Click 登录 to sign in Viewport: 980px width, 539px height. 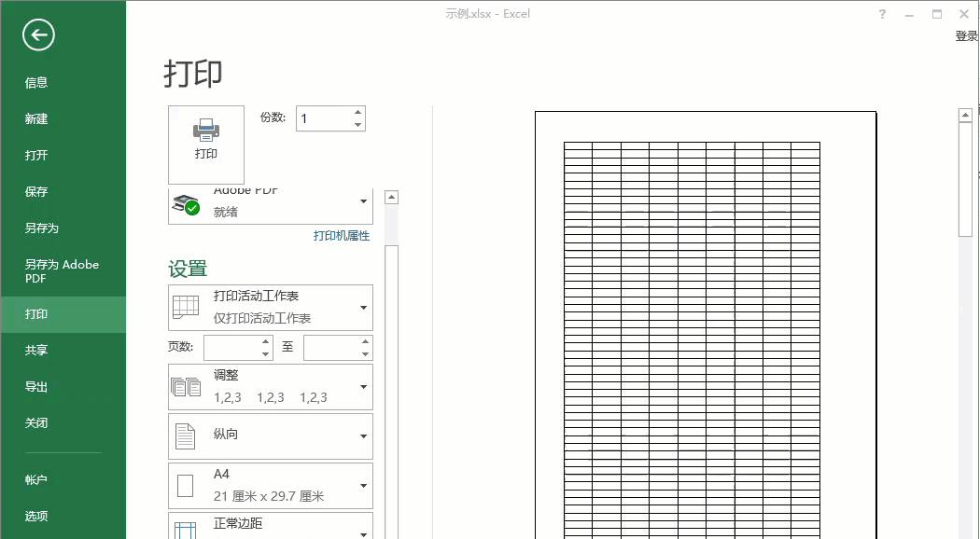click(x=966, y=36)
